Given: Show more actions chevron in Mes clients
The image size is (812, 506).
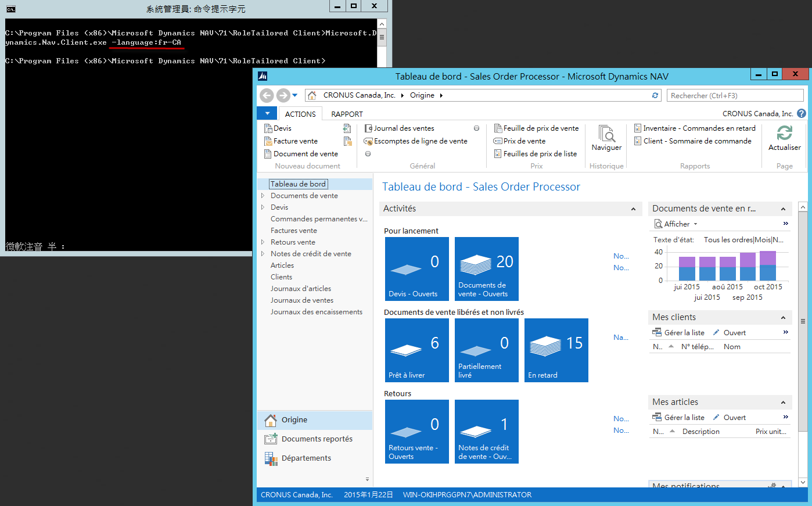Looking at the screenshot, I should (786, 332).
